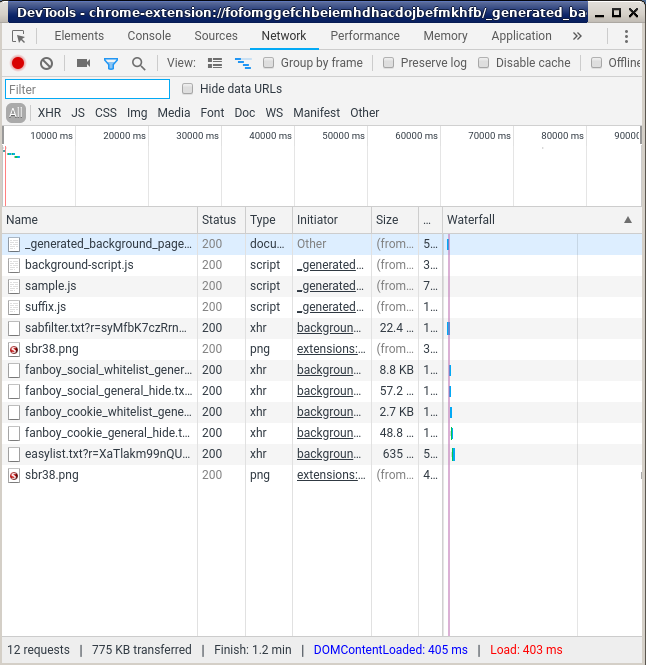Toggle the filter funnel icon
The height and width of the screenshot is (665, 646).
point(111,63)
